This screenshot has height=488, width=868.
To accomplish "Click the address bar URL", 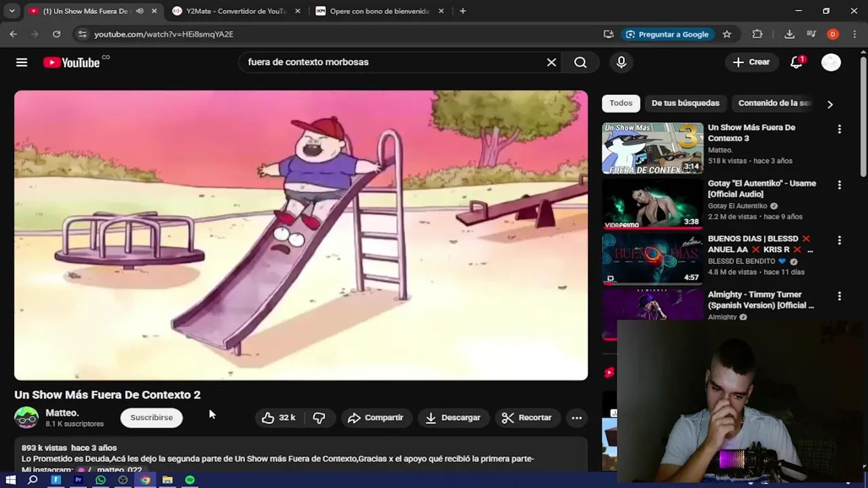I will (x=163, y=34).
